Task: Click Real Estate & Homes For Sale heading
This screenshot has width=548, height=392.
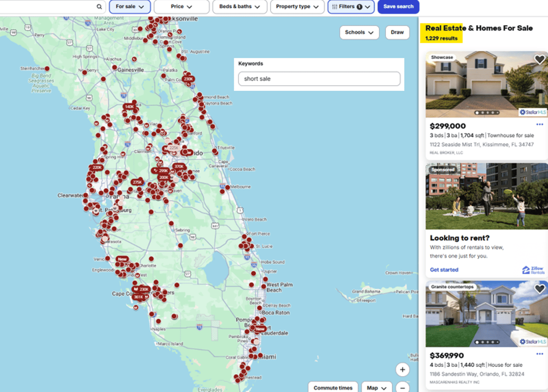Action: tap(479, 28)
